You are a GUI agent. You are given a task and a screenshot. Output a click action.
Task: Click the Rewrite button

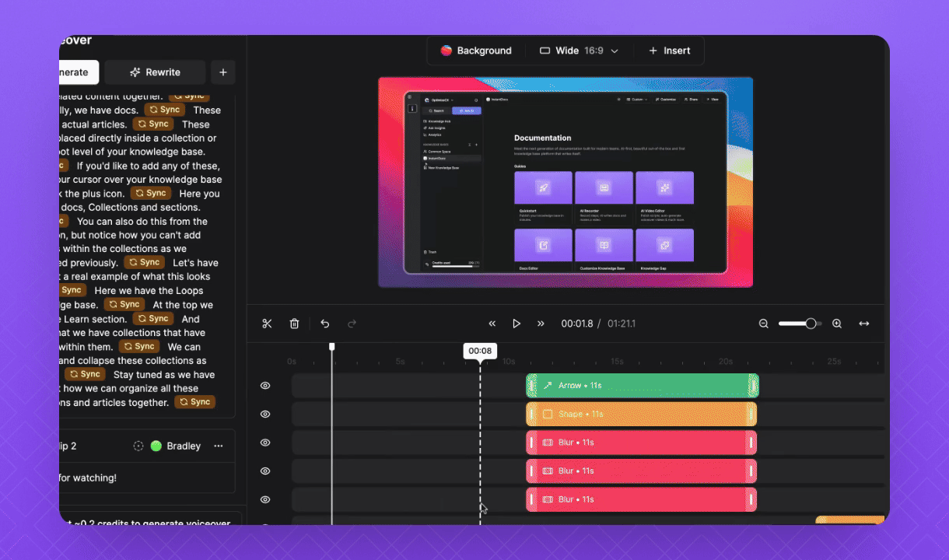pyautogui.click(x=155, y=72)
